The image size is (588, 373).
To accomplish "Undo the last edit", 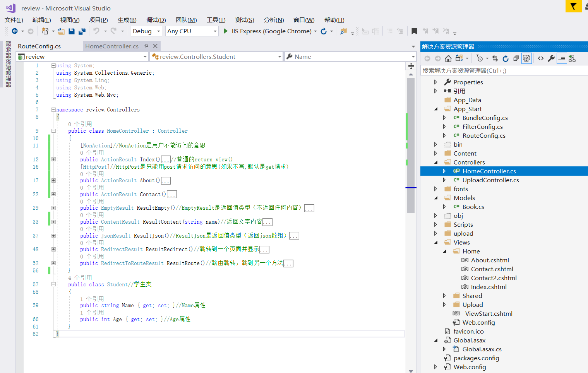I will coord(96,31).
